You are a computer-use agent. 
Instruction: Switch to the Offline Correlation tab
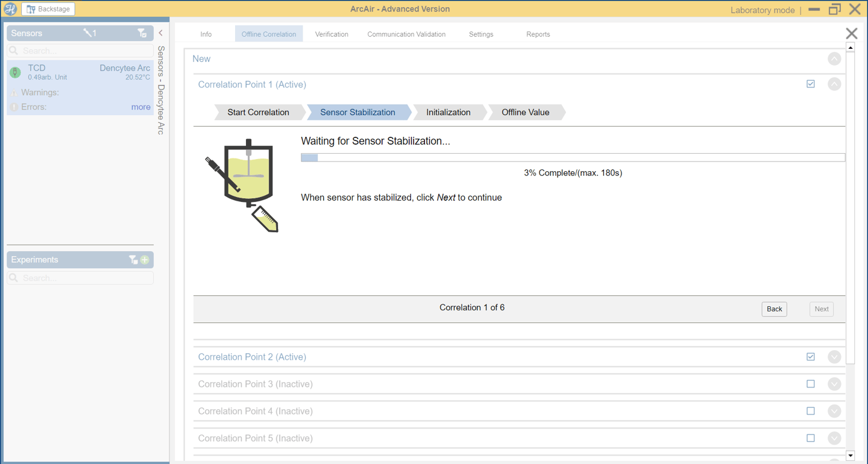[x=269, y=34]
